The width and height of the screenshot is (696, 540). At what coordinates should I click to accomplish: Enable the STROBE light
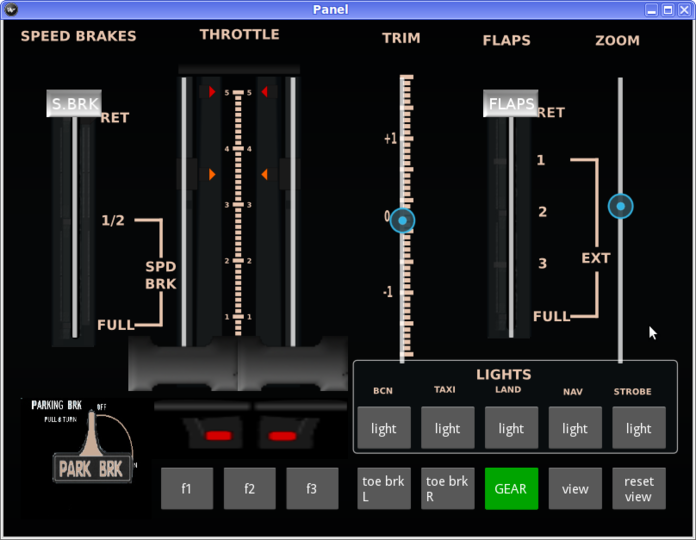639,428
